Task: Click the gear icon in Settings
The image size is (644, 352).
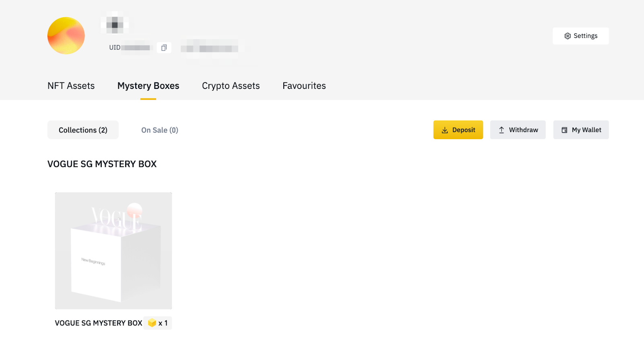Action: coord(568,36)
